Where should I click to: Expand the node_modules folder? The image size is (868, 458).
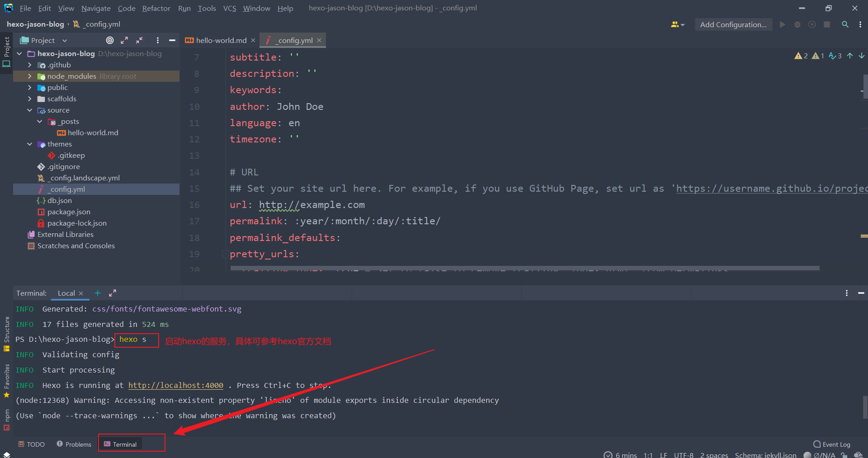coord(29,76)
